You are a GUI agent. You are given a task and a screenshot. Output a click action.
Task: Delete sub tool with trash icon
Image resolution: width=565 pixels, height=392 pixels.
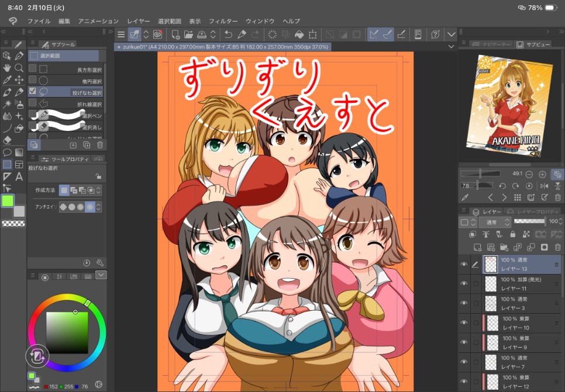point(100,145)
